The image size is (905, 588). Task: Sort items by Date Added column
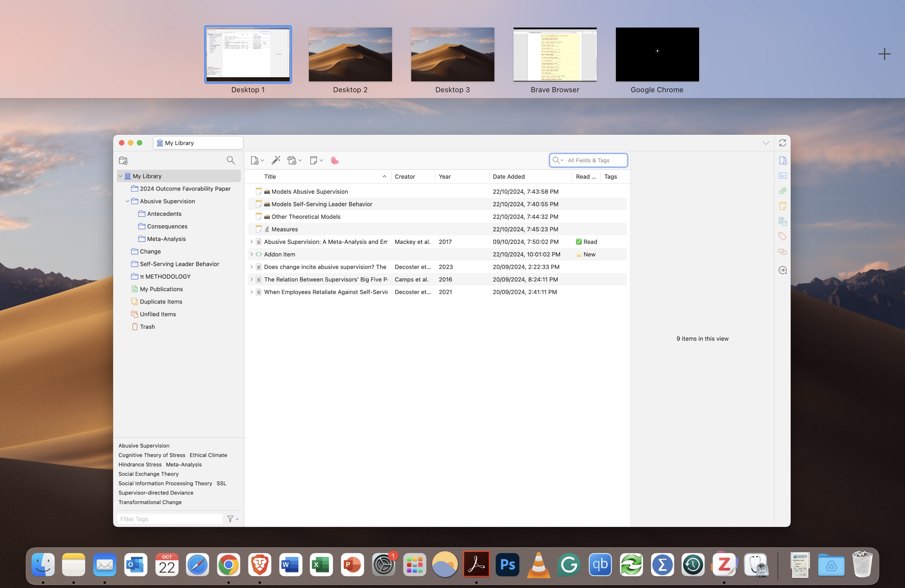coord(508,176)
